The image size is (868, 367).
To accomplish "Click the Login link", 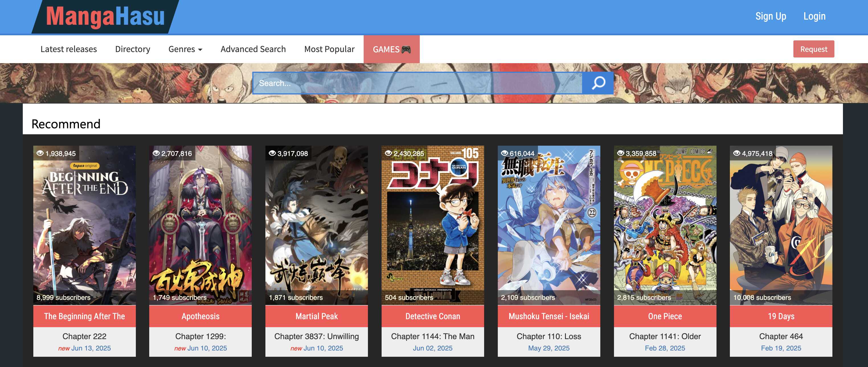I will pyautogui.click(x=814, y=16).
